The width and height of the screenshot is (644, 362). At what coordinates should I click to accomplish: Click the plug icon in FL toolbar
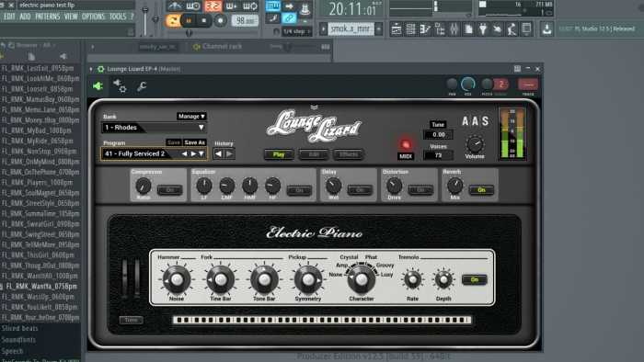click(x=483, y=29)
